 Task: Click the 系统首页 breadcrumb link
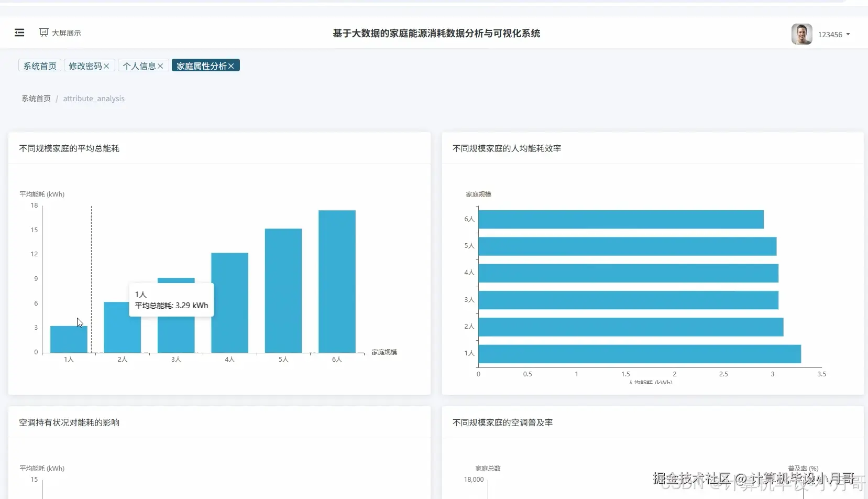36,99
